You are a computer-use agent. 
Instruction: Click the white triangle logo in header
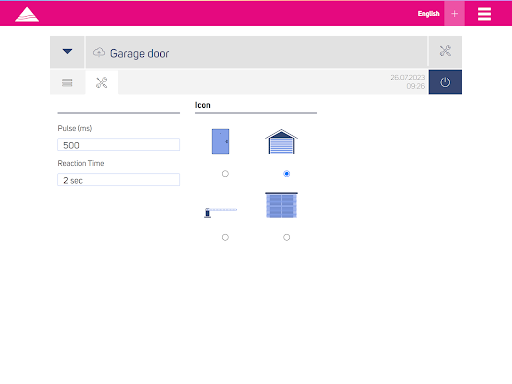[x=27, y=14]
